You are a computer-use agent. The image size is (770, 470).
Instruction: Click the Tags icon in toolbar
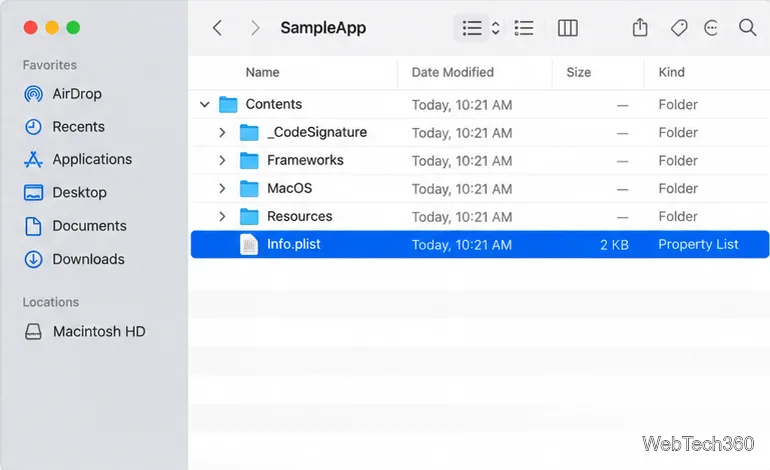pyautogui.click(x=679, y=28)
